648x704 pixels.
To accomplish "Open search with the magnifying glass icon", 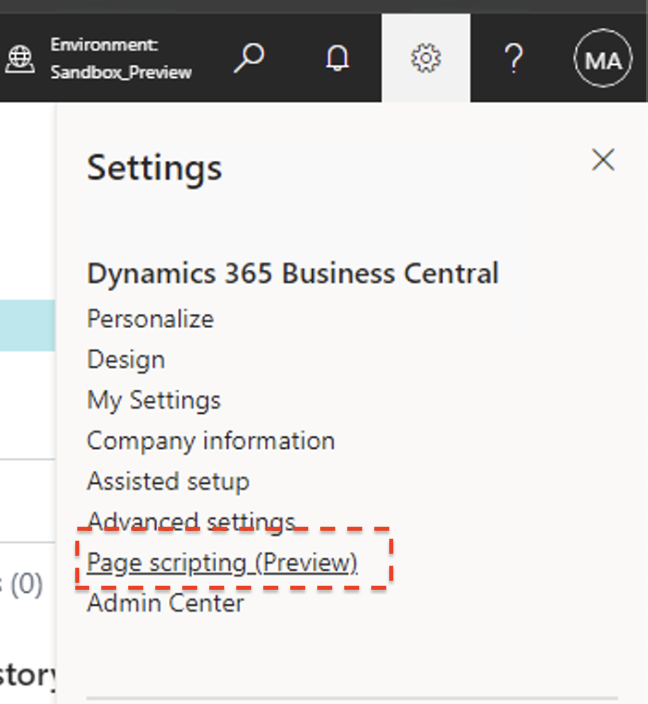I will pos(249,58).
